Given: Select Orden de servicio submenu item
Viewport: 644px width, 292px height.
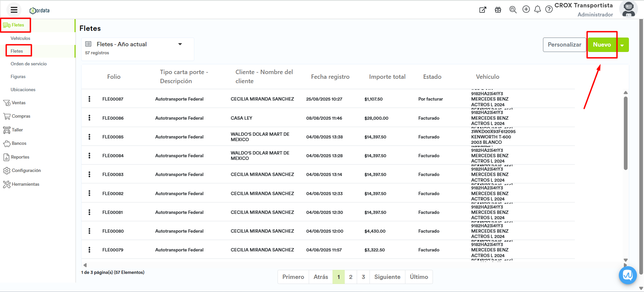Looking at the screenshot, I should (x=29, y=64).
